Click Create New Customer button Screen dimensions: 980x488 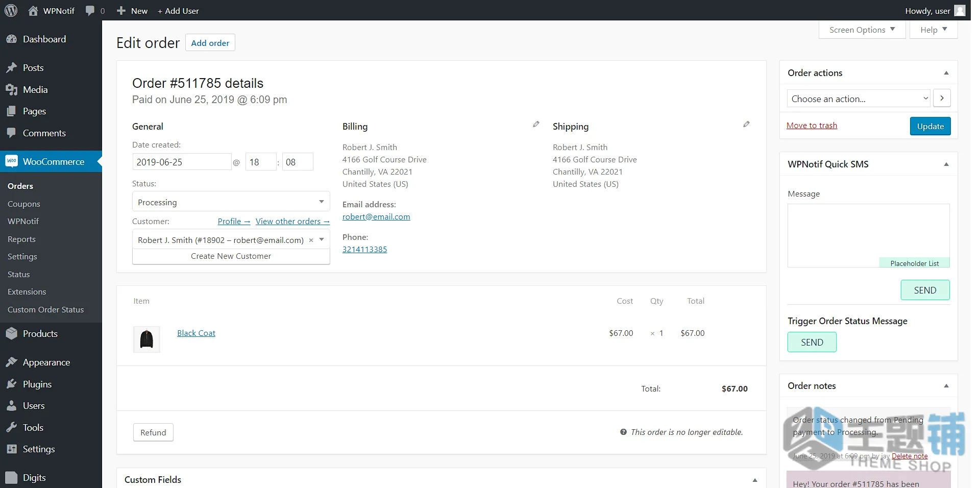click(x=231, y=256)
